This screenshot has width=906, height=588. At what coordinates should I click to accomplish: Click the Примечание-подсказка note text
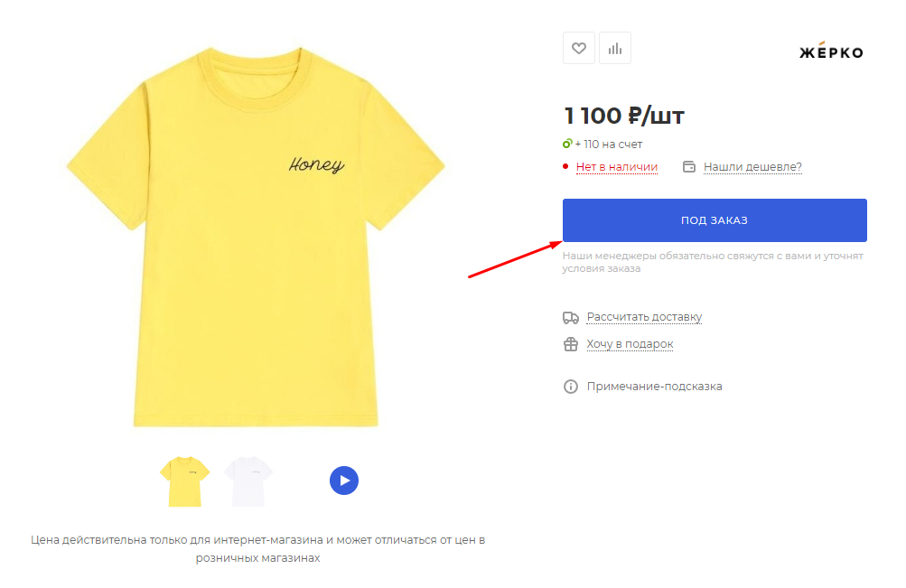tap(654, 387)
